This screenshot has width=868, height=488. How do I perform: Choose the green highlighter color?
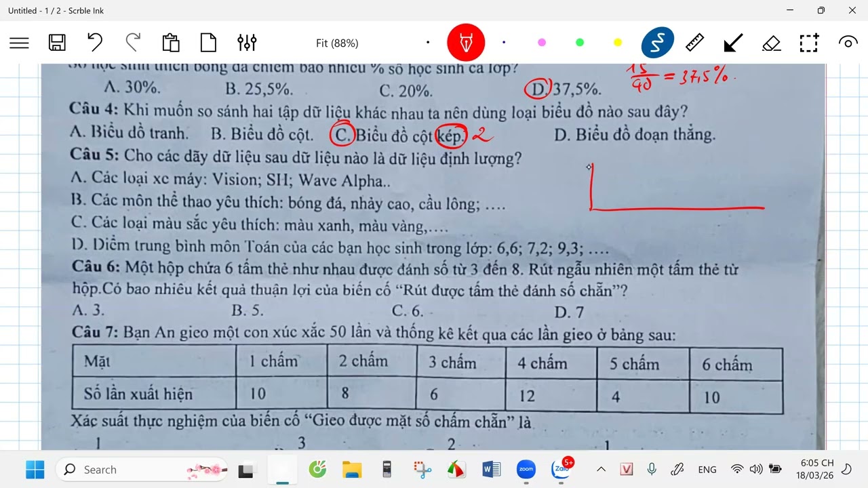pyautogui.click(x=580, y=43)
